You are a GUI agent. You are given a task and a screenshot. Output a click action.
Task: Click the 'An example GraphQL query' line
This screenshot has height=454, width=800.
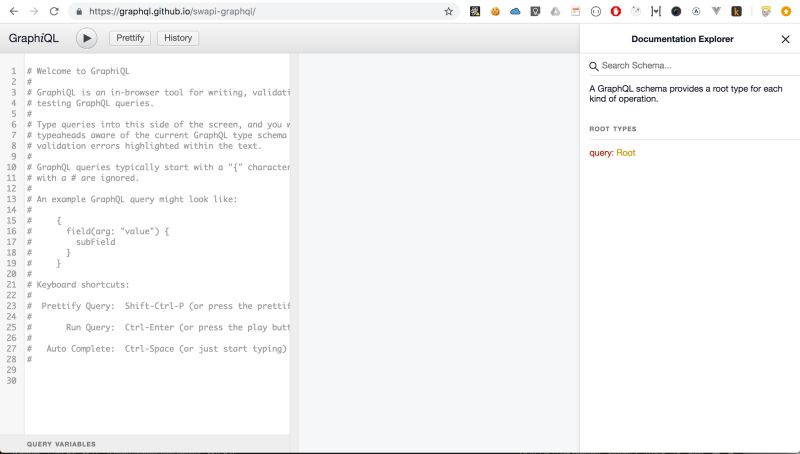point(132,199)
